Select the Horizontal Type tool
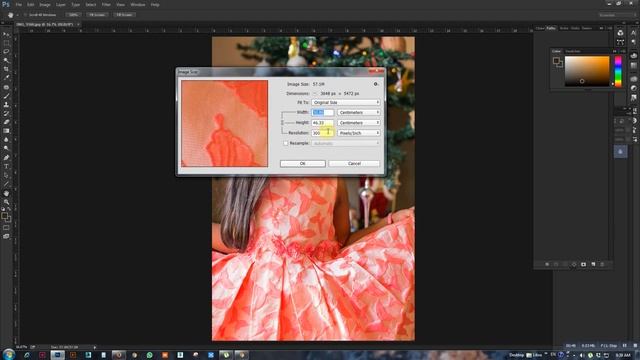The width and height of the screenshot is (640, 360). (6, 167)
